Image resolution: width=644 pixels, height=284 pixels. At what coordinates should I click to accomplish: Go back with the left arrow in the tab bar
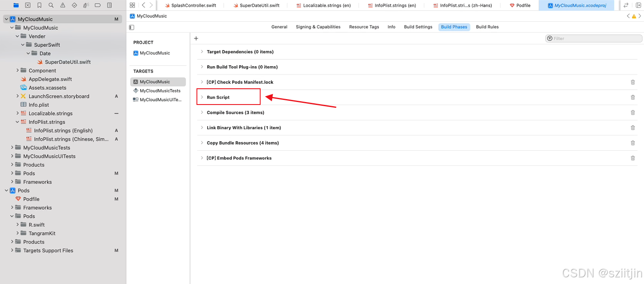(x=143, y=5)
